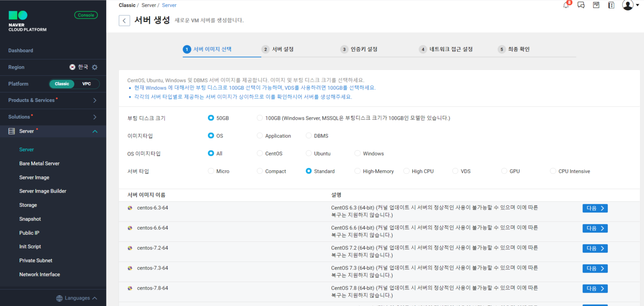Select CentOS OS image type
Screen dimensions: 644x306
pos(260,153)
